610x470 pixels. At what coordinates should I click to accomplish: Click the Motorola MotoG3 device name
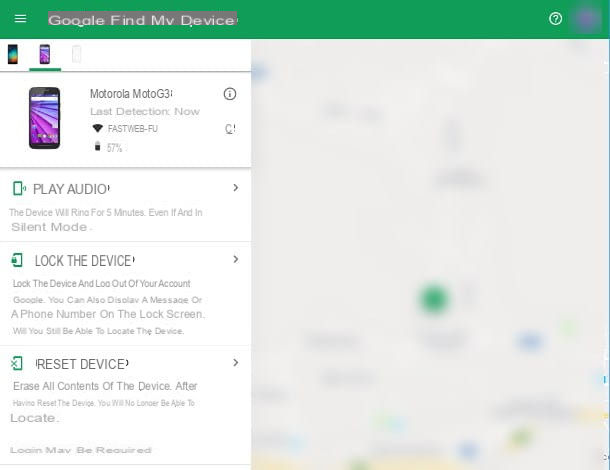pos(131,94)
